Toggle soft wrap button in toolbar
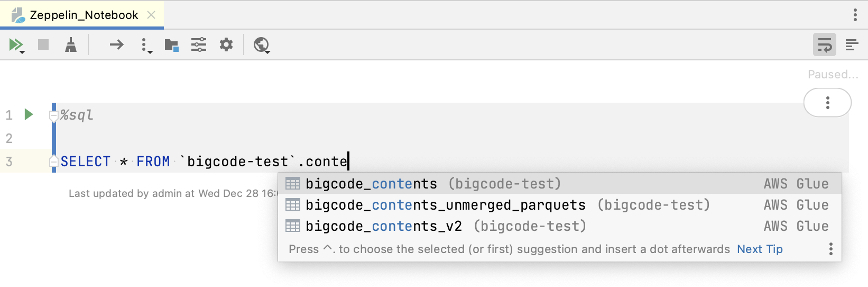Image resolution: width=868 pixels, height=287 pixels. [824, 45]
